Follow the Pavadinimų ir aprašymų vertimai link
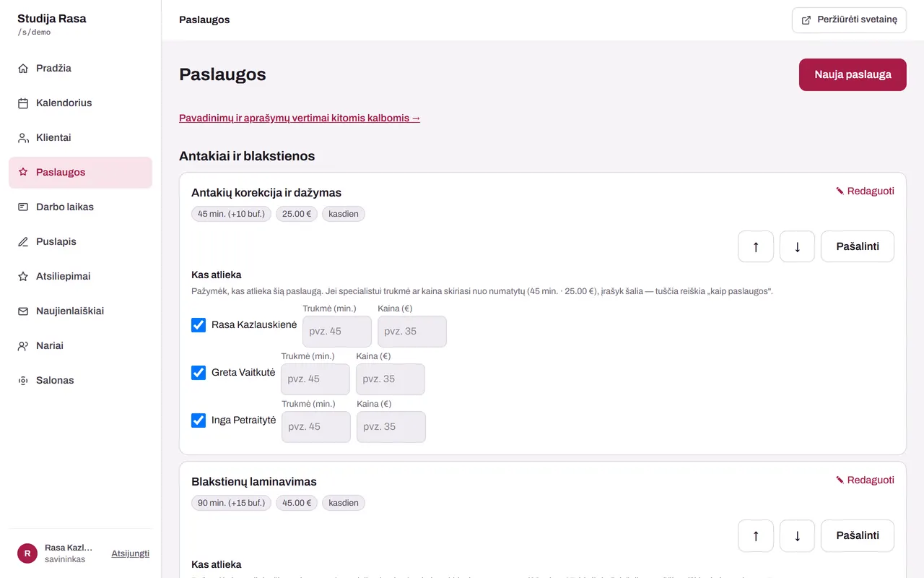 pos(300,118)
